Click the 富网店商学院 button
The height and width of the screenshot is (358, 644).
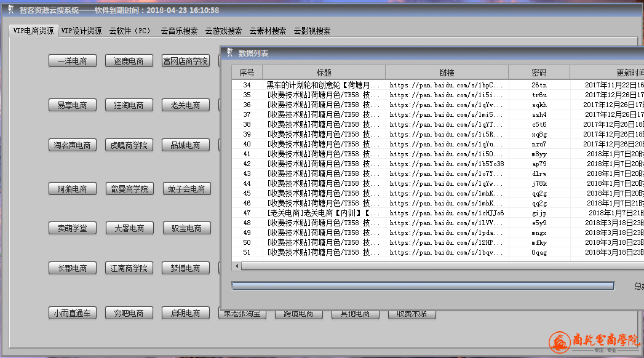[x=186, y=61]
